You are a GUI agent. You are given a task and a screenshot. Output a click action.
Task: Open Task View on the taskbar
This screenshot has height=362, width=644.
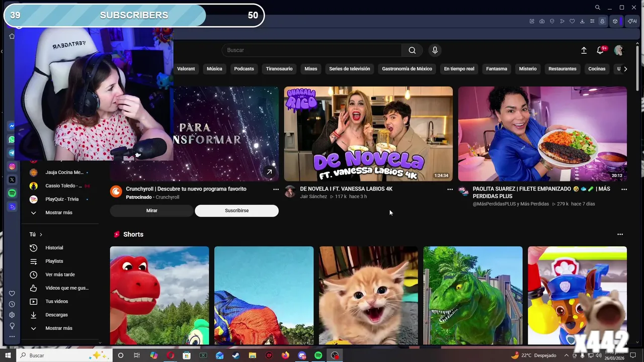pos(136,355)
